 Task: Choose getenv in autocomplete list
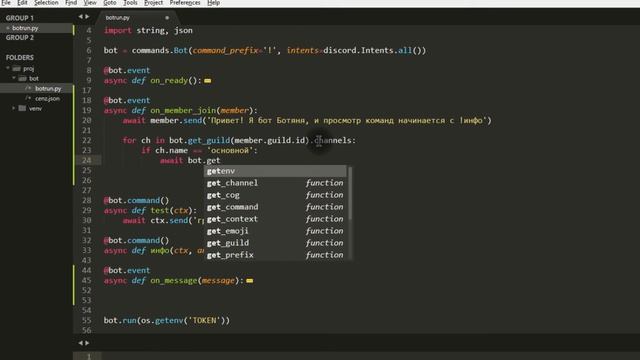(275, 171)
